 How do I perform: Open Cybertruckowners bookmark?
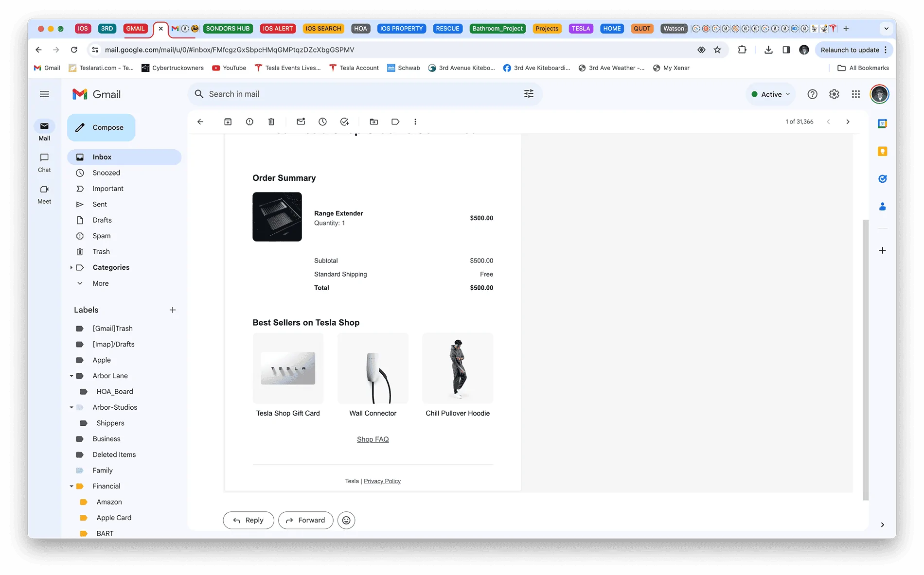click(173, 68)
